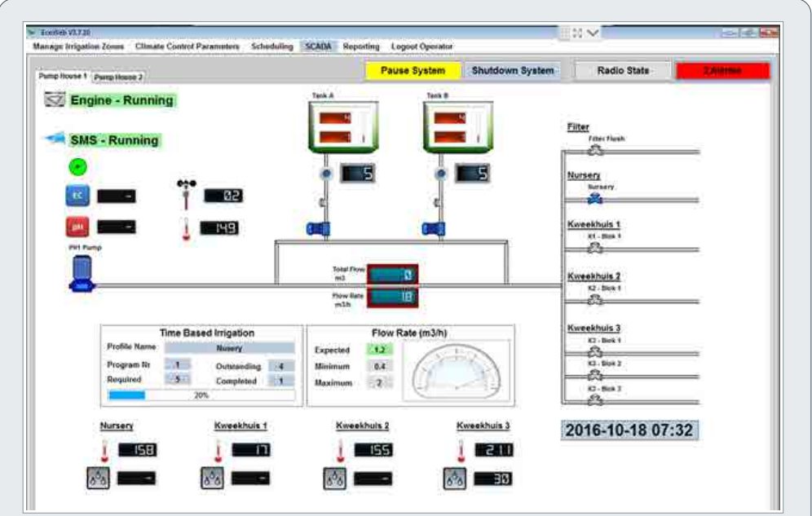Click the K3 - Blok 1 valve icon
Viewport: 812px width, 516px height.
coord(595,352)
